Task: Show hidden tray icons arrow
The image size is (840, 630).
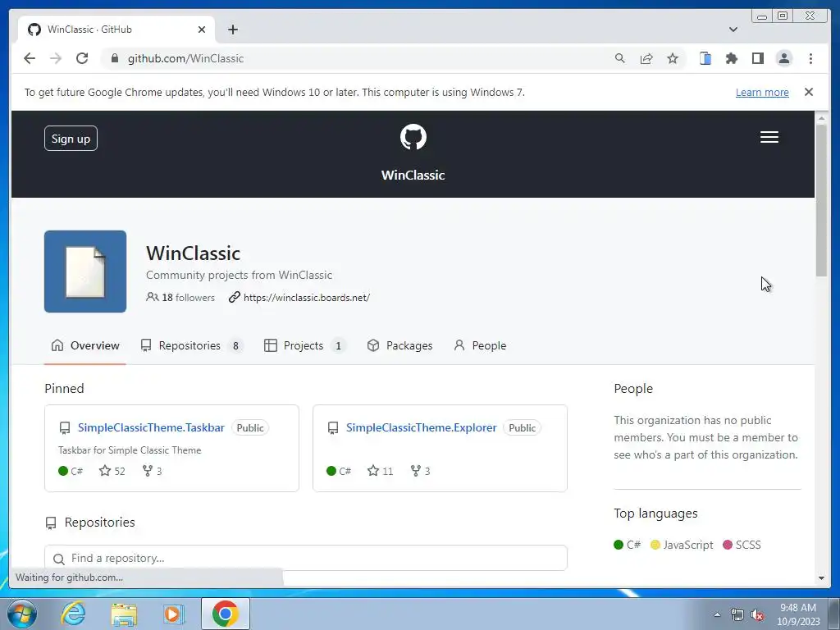Action: (x=717, y=614)
